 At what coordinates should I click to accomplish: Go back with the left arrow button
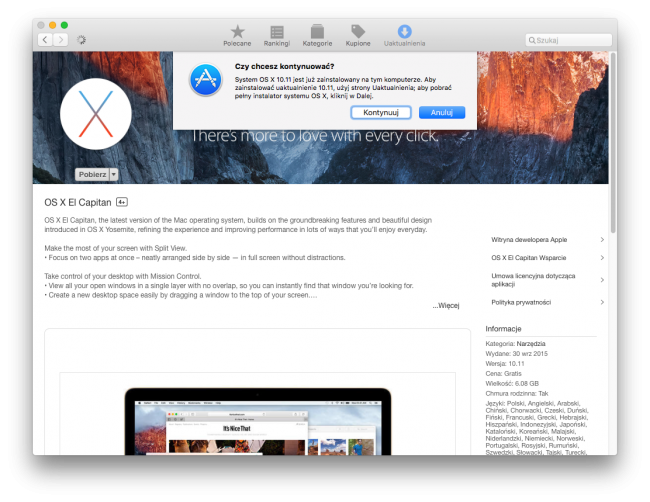[x=45, y=40]
